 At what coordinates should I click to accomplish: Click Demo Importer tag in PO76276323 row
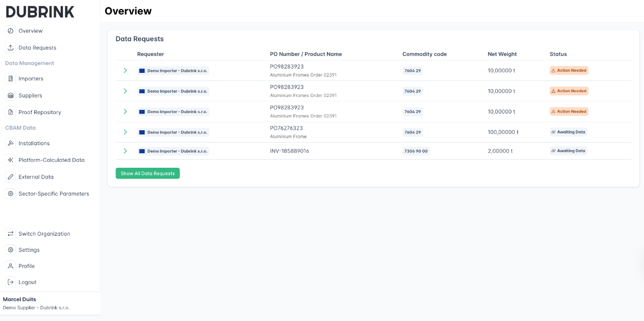pyautogui.click(x=173, y=132)
